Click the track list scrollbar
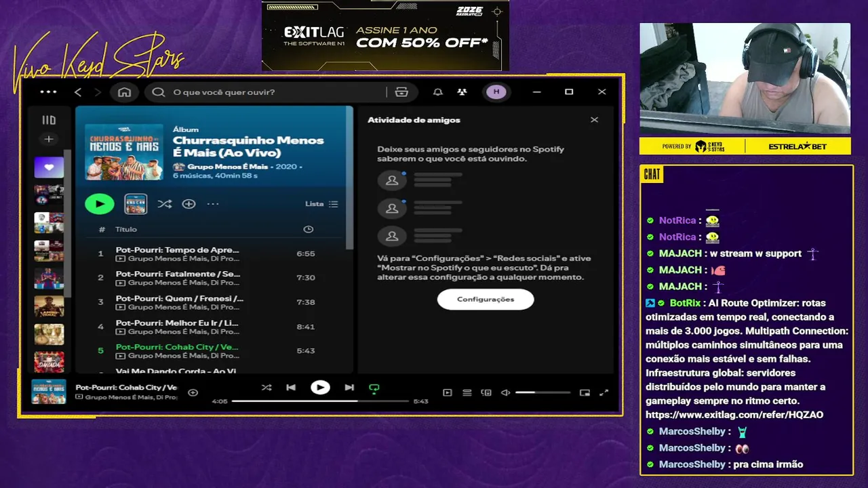The image size is (868, 488). click(x=350, y=178)
